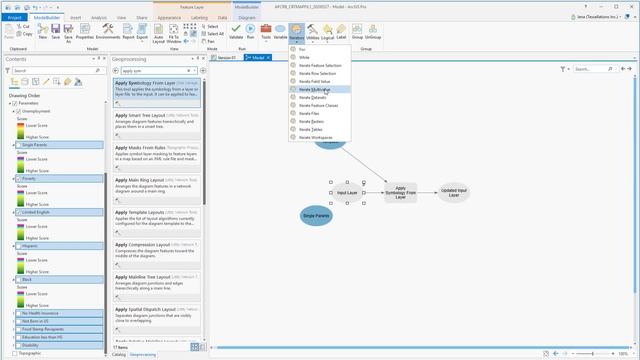Toggle the Poverty layer checkbox
This screenshot has height=360, width=640.
(x=18, y=179)
